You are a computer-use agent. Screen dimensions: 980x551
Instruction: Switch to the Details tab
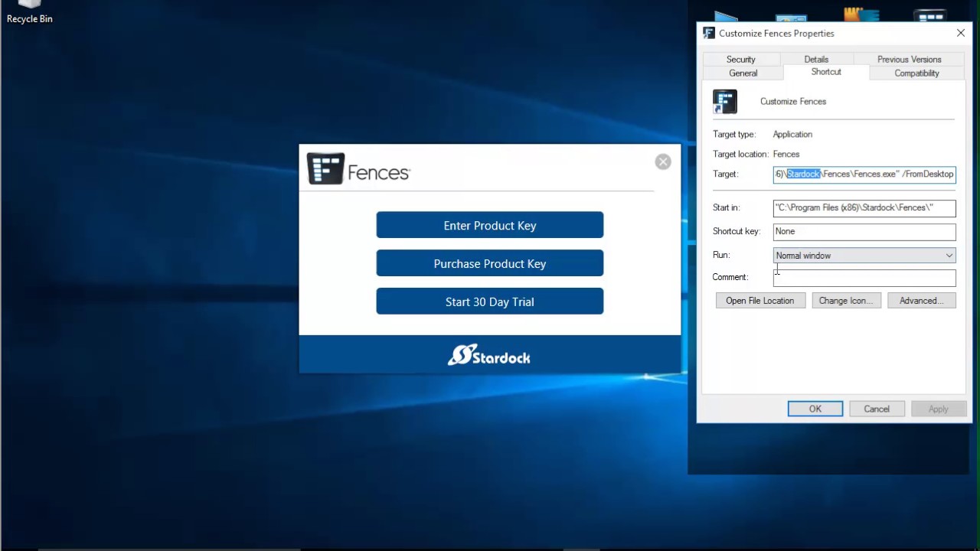816,59
